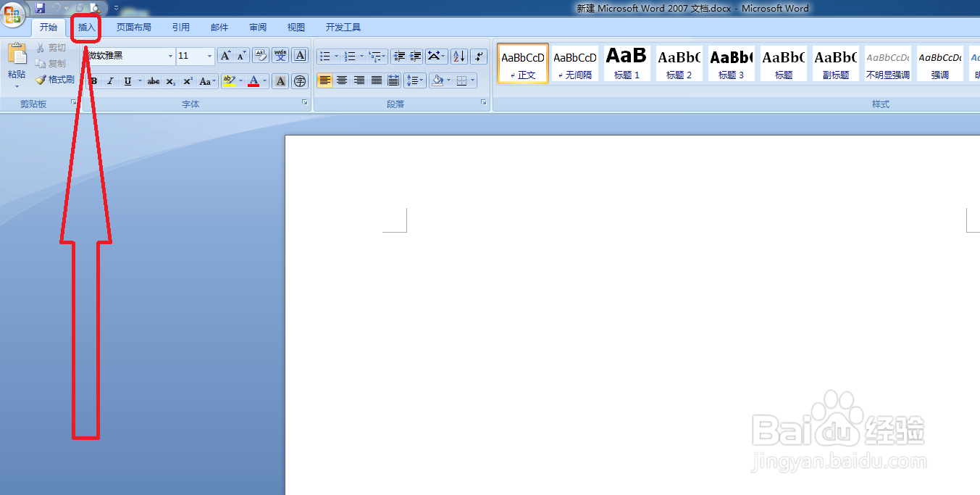
Task: Click the Character Border icon
Action: pos(300,56)
